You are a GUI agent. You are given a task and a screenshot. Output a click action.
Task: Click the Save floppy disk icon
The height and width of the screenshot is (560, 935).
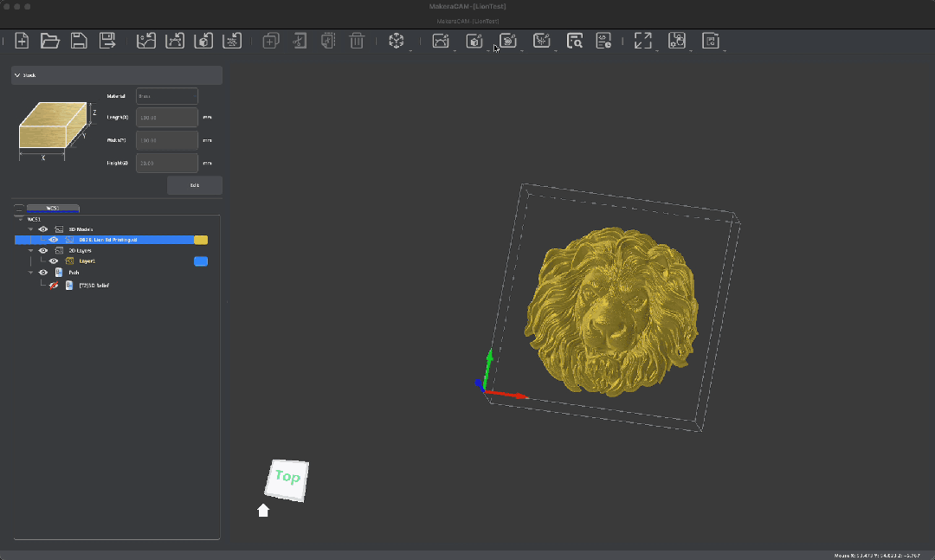click(x=78, y=41)
